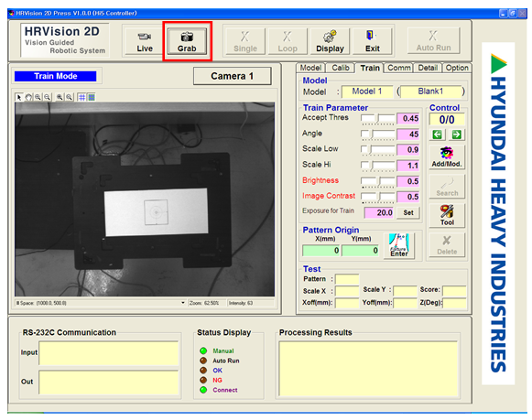
Task: Click the Pattern Origin Enter button
Action: tap(399, 246)
